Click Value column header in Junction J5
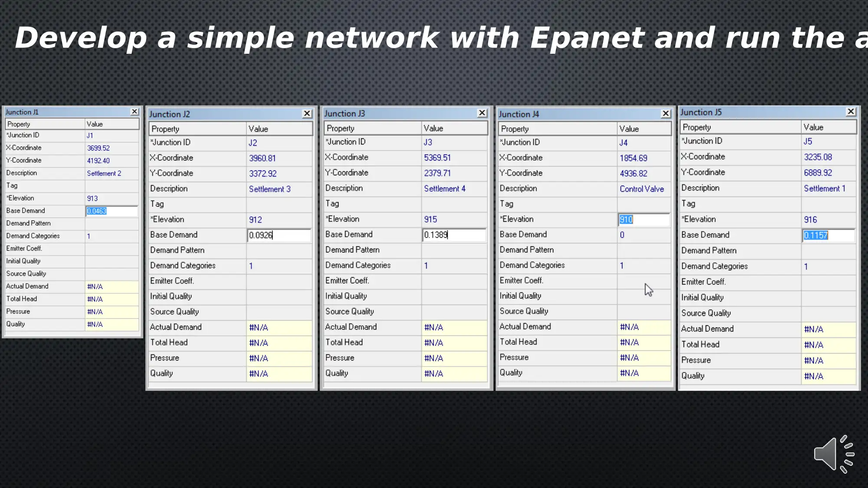The image size is (868, 488). pyautogui.click(x=829, y=127)
